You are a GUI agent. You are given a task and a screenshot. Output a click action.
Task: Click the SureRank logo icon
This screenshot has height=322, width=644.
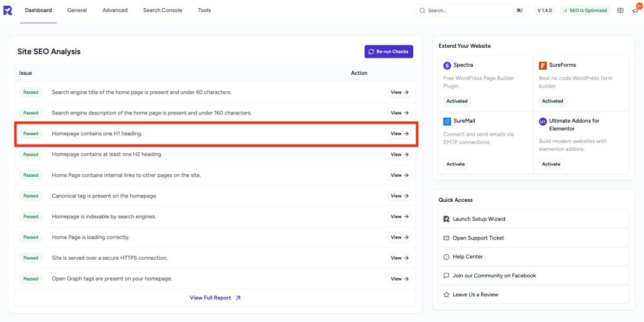pos(8,11)
